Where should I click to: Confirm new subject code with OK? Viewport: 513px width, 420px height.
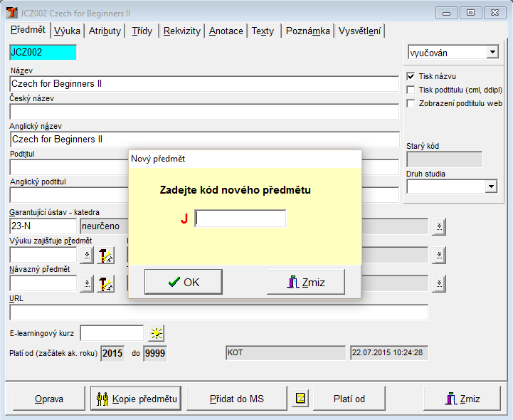183,282
